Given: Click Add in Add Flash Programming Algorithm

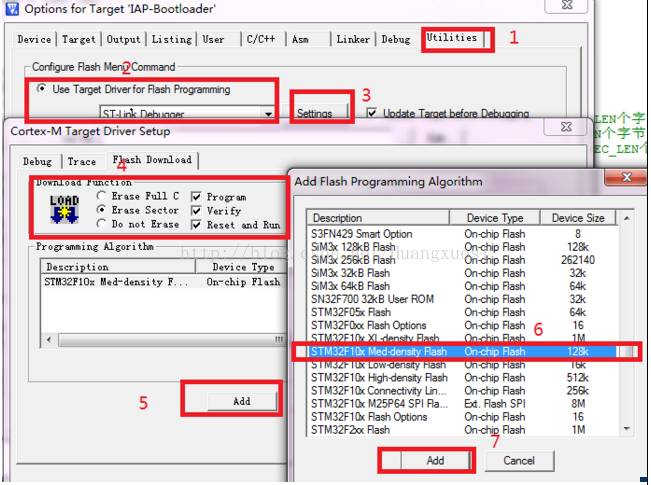Looking at the screenshot, I should 435,461.
